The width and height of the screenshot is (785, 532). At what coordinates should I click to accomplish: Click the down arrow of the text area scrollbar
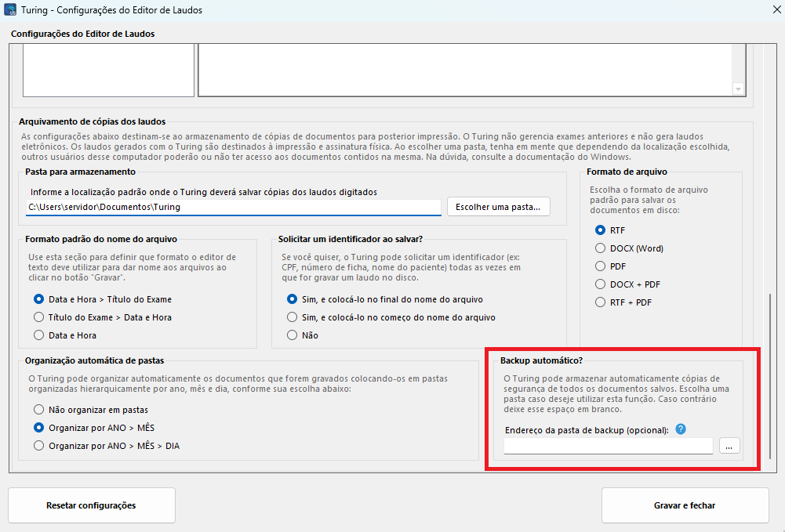(x=738, y=89)
